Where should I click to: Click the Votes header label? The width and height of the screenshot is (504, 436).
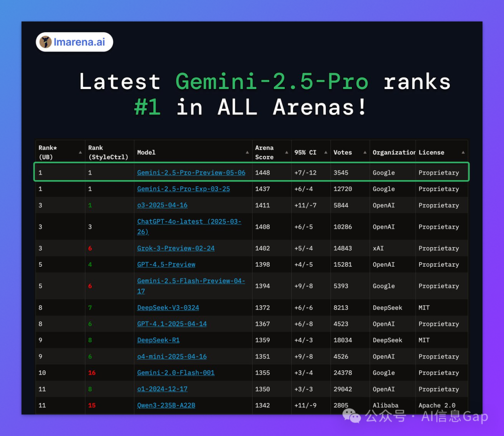click(343, 152)
